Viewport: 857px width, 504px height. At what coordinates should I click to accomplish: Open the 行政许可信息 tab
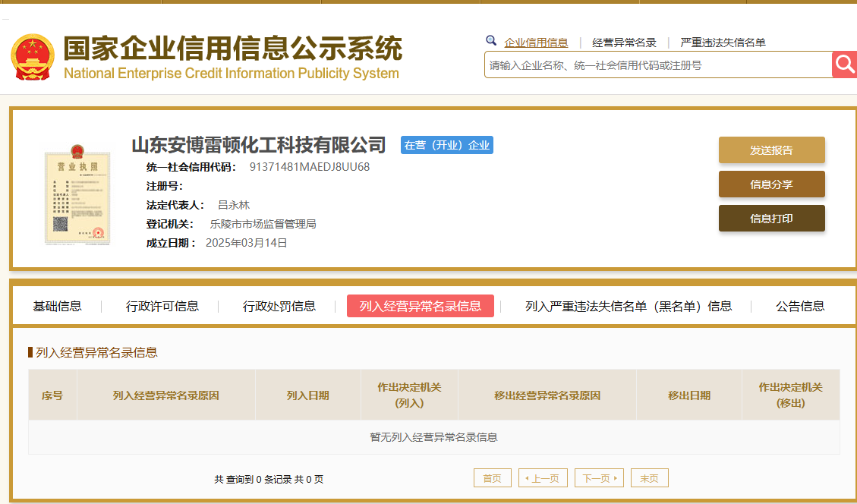(162, 306)
